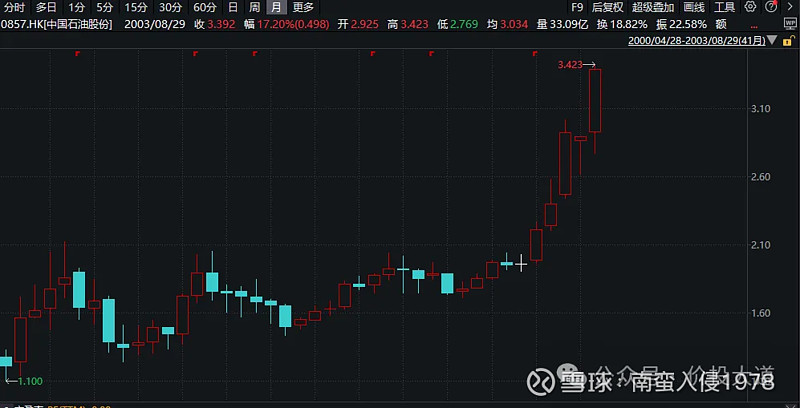Click the tallest red candlestick at 3.423
Image resolution: width=800 pixels, height=408 pixels.
pyautogui.click(x=595, y=100)
